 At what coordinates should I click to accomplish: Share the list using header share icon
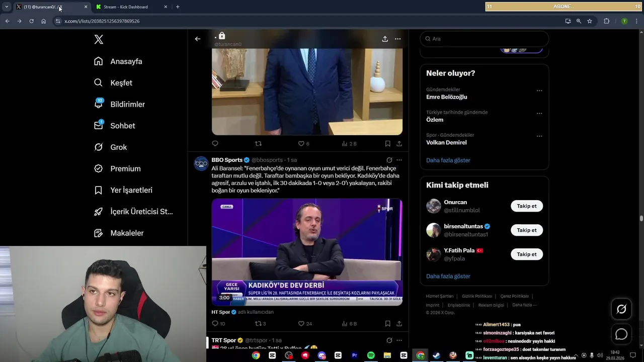385,39
